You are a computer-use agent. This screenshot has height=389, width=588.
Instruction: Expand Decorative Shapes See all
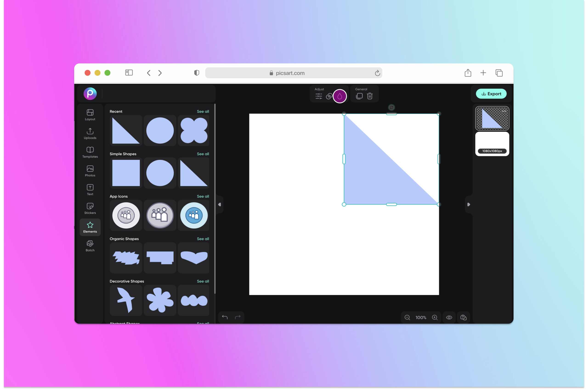click(203, 281)
